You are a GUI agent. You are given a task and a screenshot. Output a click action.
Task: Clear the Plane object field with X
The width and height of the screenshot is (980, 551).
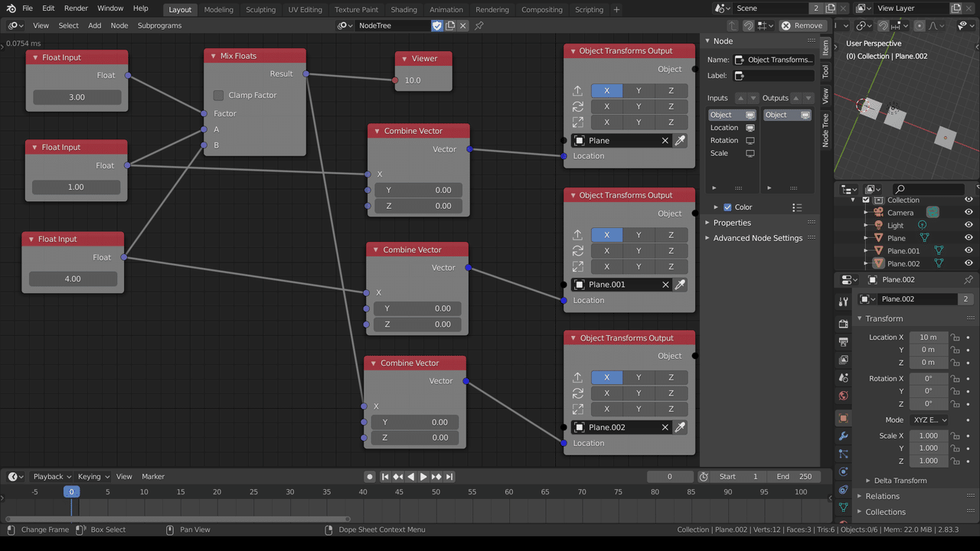(x=665, y=141)
